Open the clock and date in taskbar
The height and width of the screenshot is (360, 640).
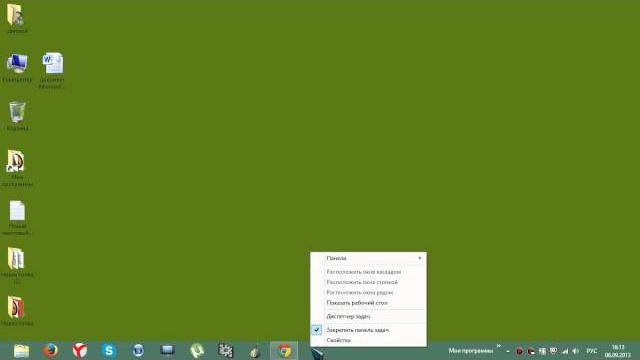[x=618, y=351]
